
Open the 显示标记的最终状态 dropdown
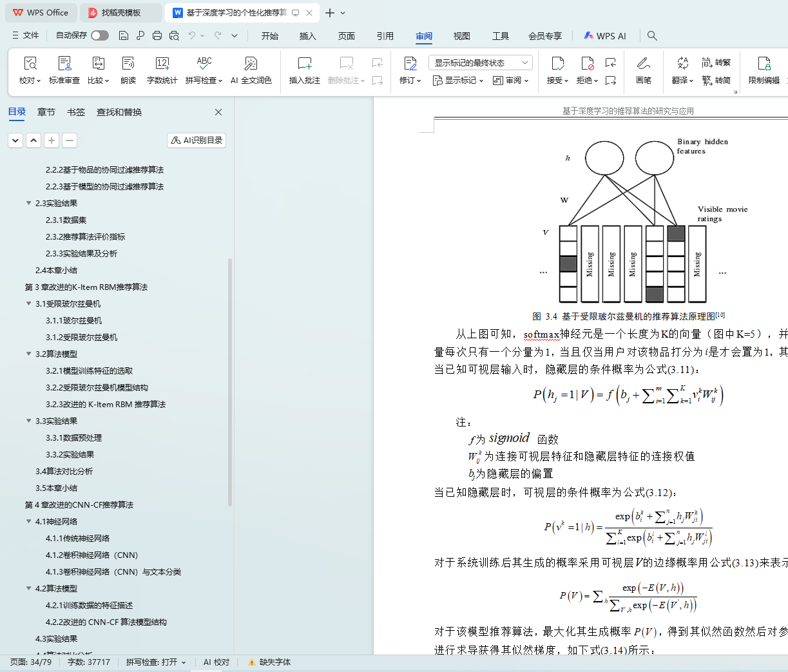[480, 62]
